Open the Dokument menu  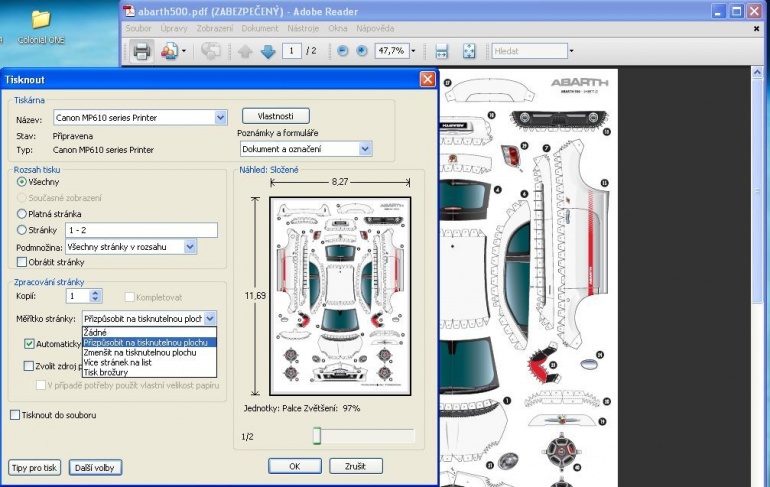tap(260, 28)
